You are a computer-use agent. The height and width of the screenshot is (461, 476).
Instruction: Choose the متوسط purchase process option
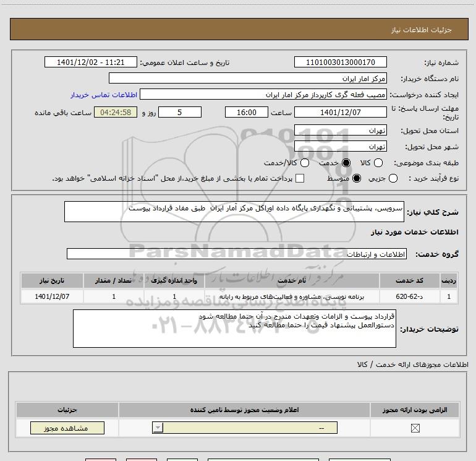(357, 178)
